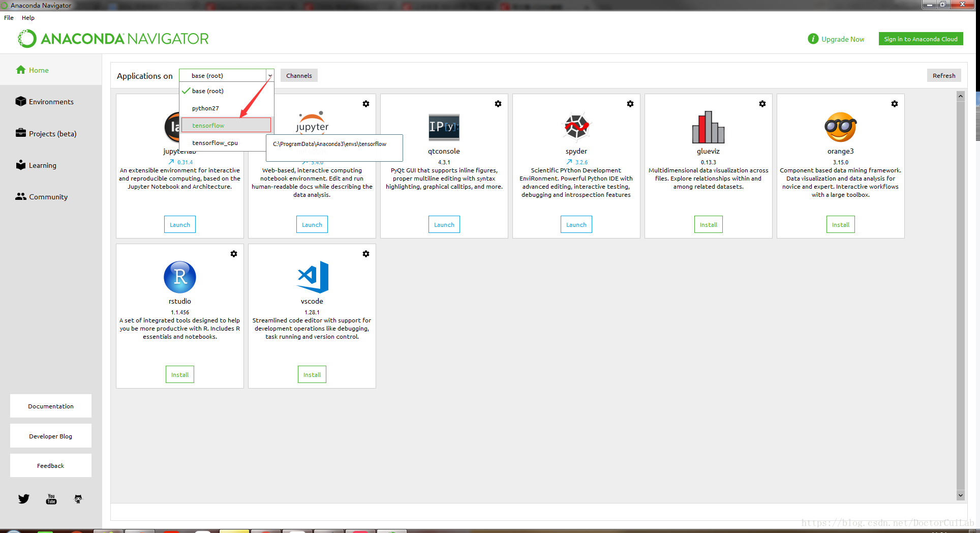Launch qtconsole
Screen dimensions: 980x533
(x=444, y=224)
